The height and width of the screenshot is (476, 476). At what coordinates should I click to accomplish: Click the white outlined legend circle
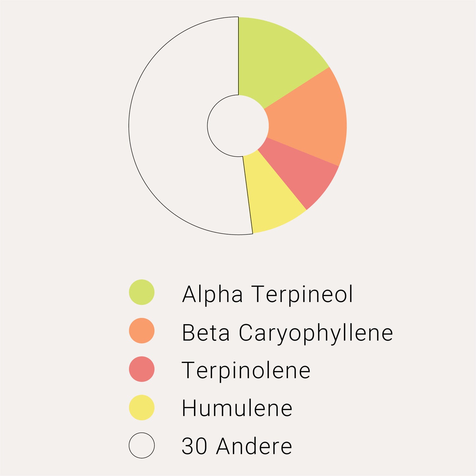tap(142, 445)
